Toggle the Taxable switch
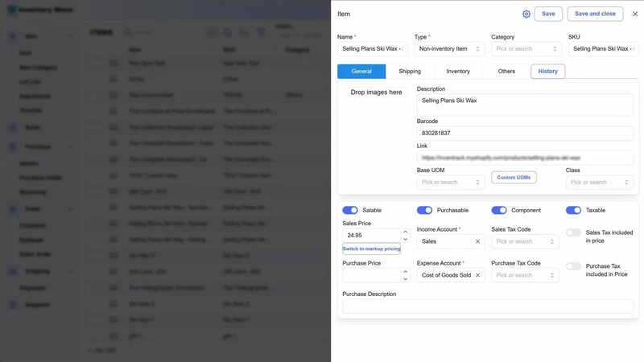 [573, 210]
